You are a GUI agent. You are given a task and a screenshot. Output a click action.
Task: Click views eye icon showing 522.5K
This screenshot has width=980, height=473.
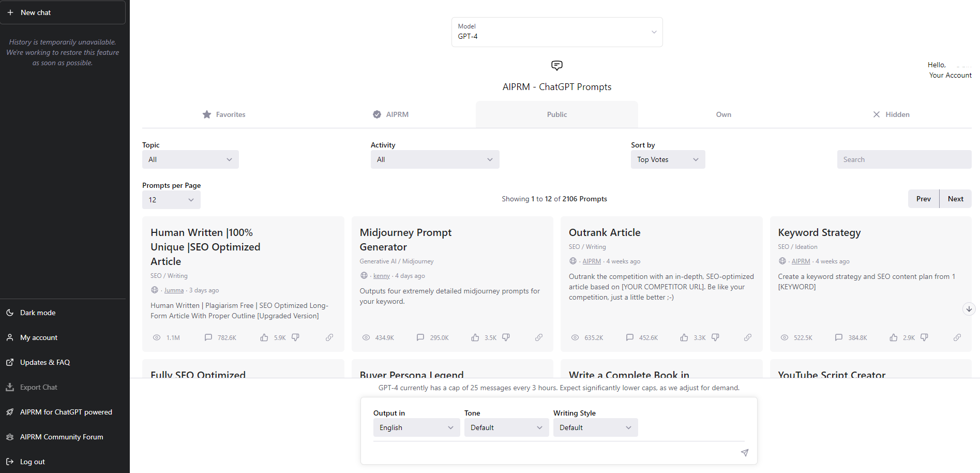(x=785, y=337)
